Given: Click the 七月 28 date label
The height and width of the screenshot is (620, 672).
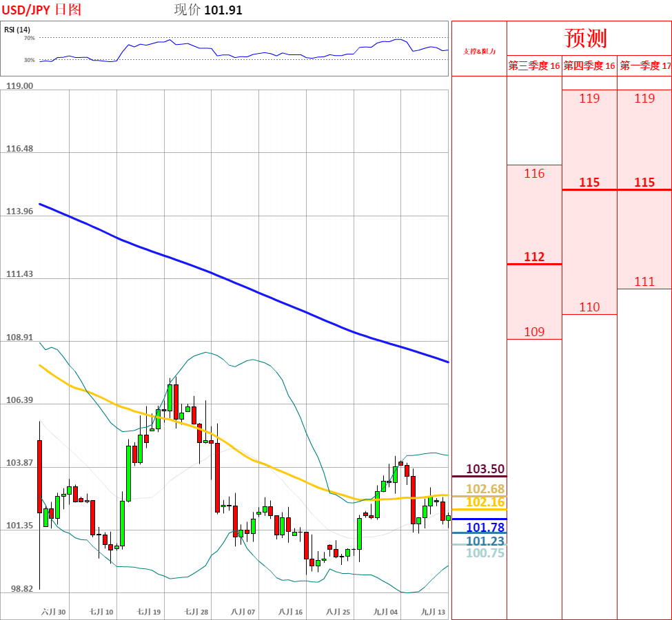Looking at the screenshot, I should pos(196,612).
